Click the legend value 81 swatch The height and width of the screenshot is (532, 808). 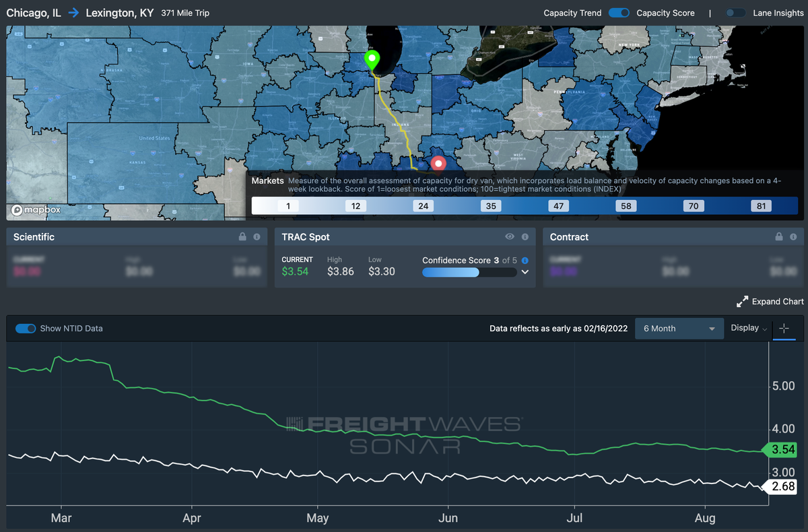click(762, 206)
